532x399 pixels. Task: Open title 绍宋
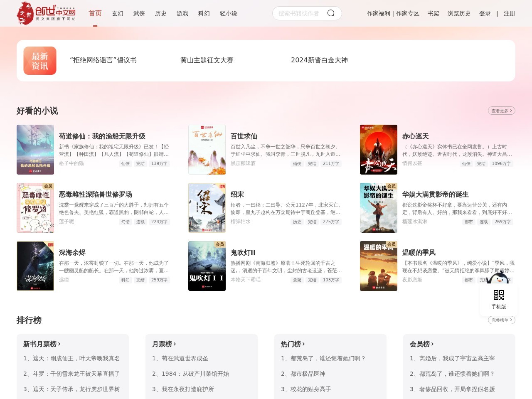pos(237,195)
